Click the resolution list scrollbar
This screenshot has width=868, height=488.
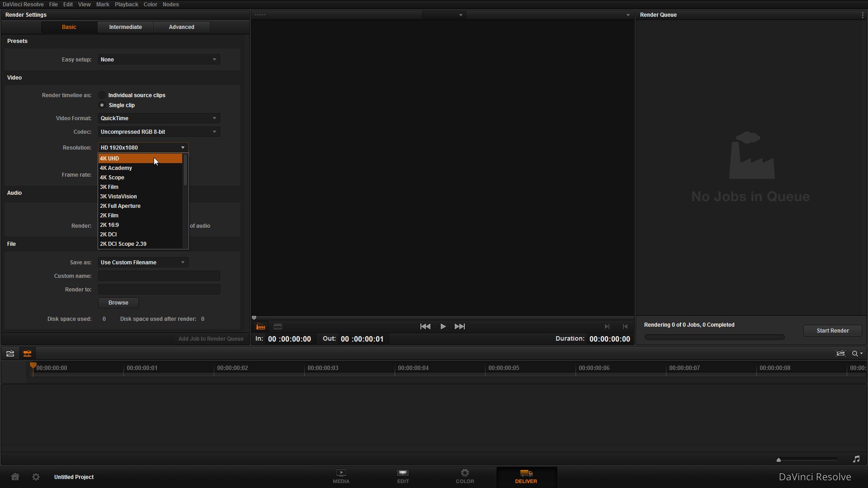coord(185,170)
